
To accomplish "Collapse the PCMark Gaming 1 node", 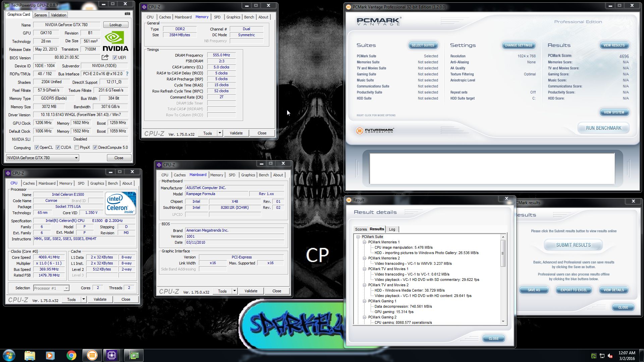I will click(364, 301).
